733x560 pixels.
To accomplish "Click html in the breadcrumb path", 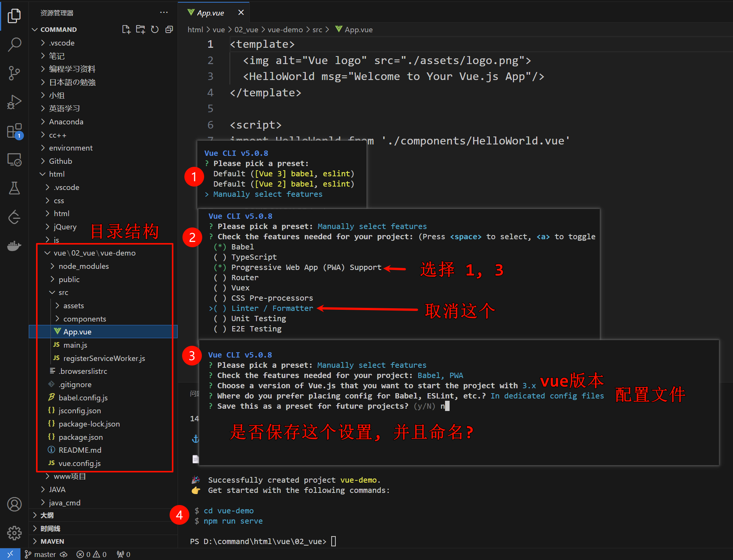I will click(195, 30).
